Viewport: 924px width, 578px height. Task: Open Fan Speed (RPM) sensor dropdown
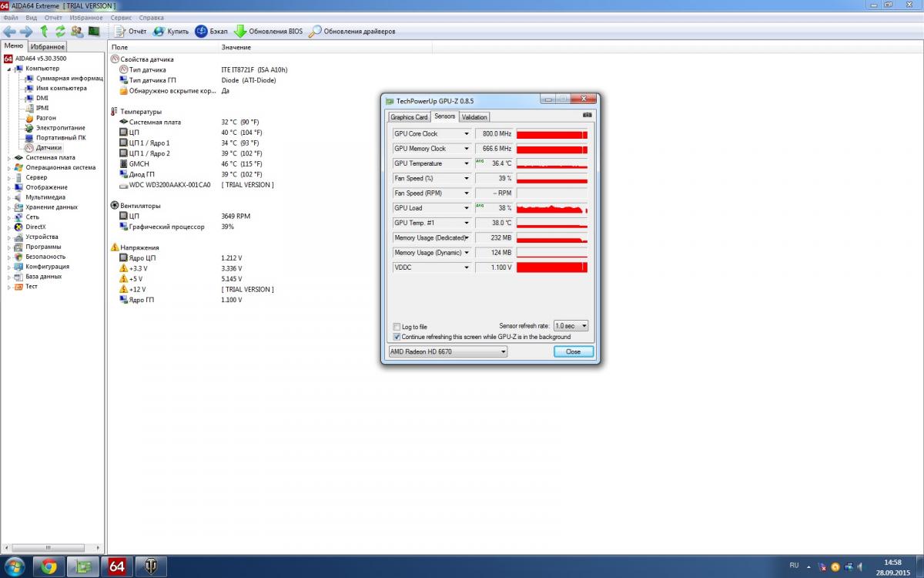tap(466, 193)
